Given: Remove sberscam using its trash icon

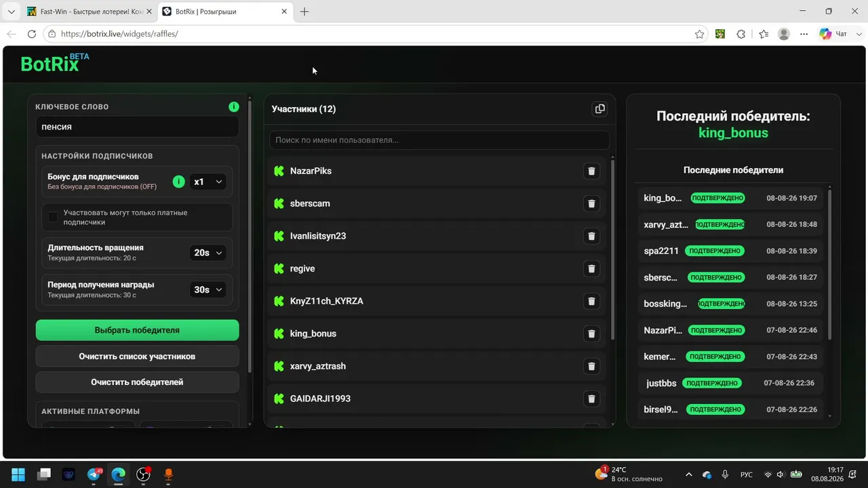Looking at the screenshot, I should click(591, 203).
